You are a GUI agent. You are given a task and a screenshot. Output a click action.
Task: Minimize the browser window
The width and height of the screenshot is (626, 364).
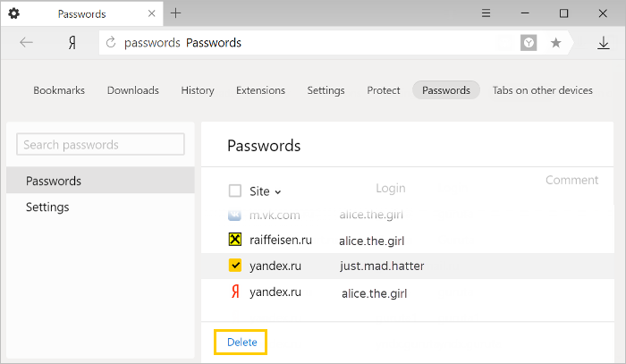coord(525,13)
